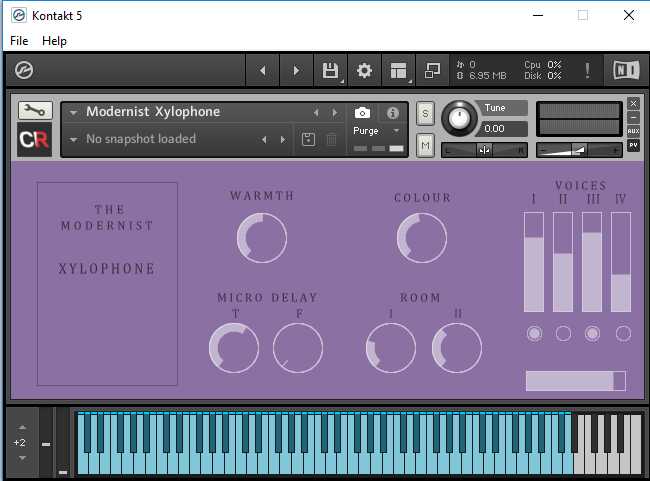650x481 pixels.
Task: Click the memory readout 6.95 MB
Action: tap(488, 76)
